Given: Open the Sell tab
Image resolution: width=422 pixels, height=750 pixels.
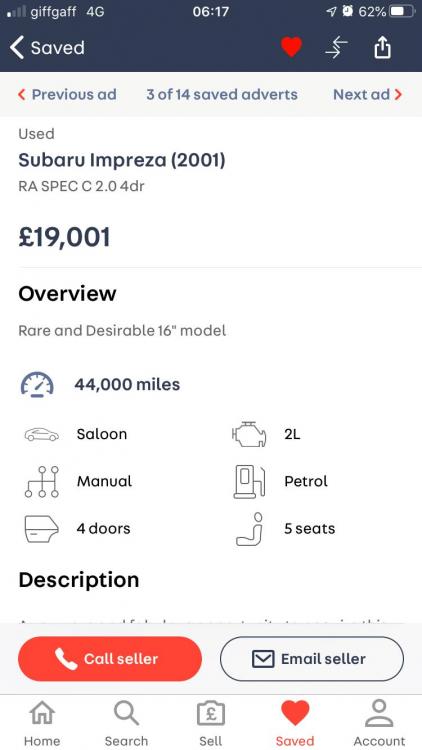Looking at the screenshot, I should 211,723.
